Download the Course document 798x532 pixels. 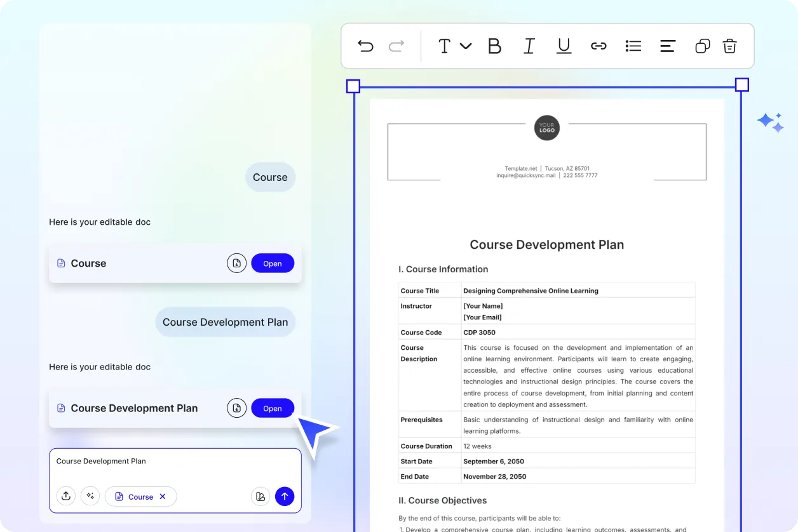236,263
